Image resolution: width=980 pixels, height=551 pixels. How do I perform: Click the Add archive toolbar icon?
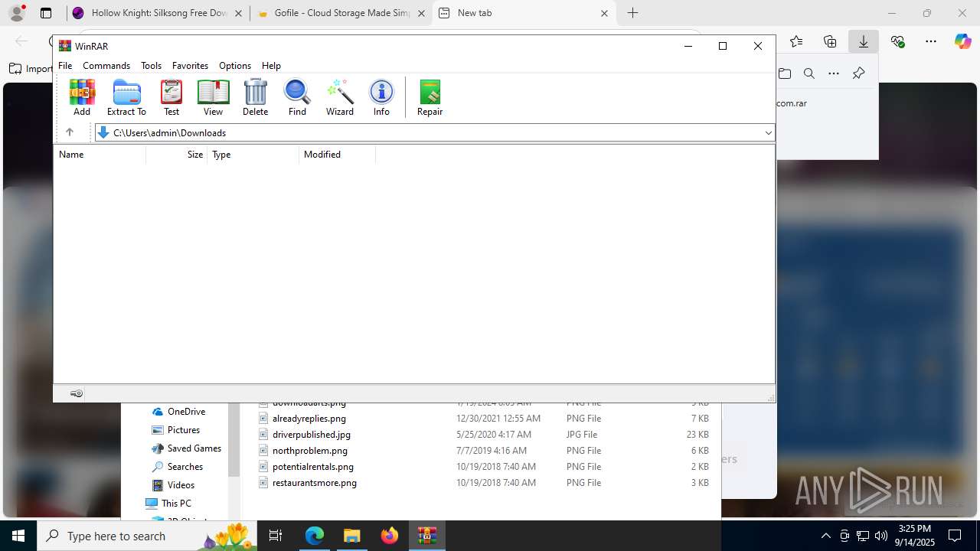(x=82, y=98)
